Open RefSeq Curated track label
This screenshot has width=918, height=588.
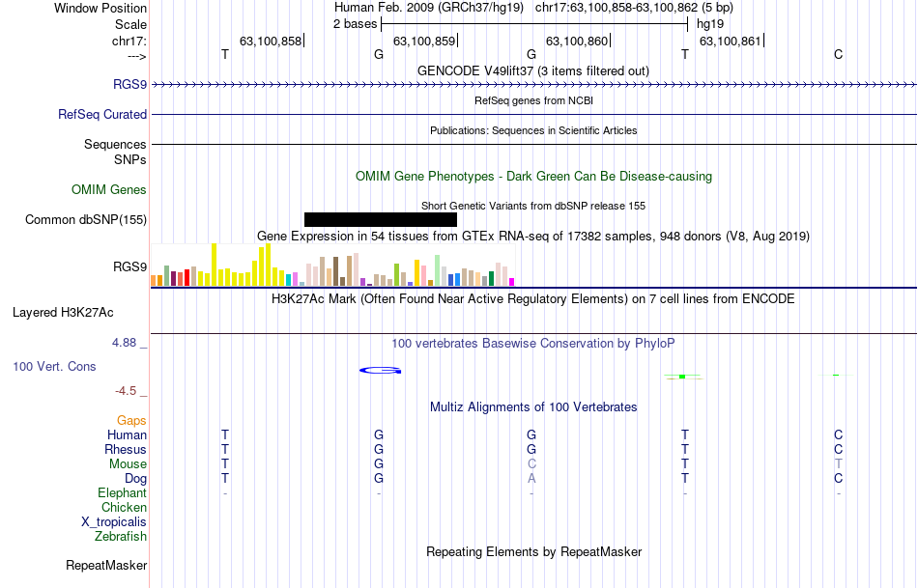102,115
